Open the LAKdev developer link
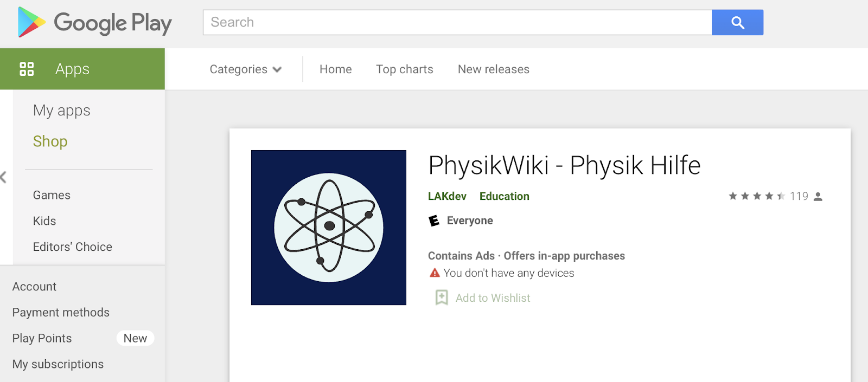 [447, 196]
